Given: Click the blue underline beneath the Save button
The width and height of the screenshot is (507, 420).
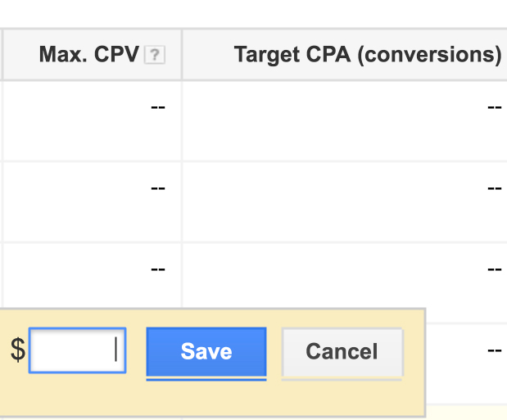Looking at the screenshot, I should tap(206, 379).
